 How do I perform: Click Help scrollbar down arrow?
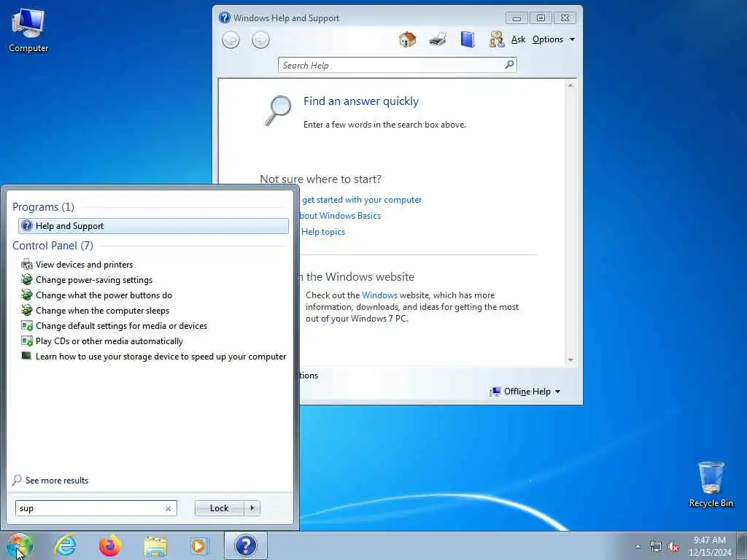tap(570, 360)
